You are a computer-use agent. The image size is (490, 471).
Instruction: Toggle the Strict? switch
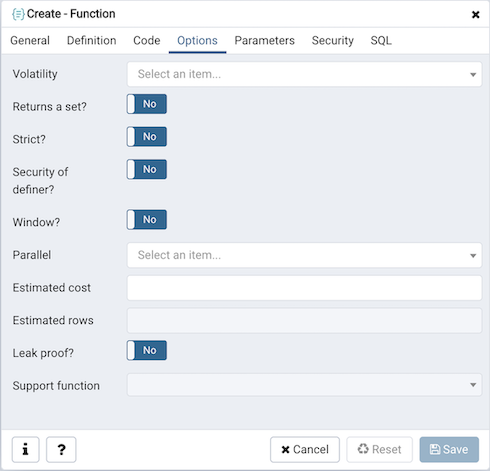click(x=147, y=137)
